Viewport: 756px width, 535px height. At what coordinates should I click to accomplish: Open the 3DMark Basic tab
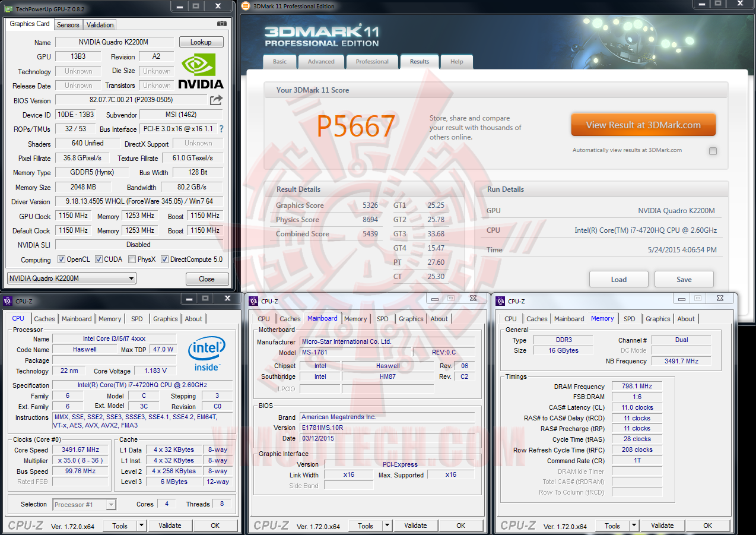tap(279, 62)
